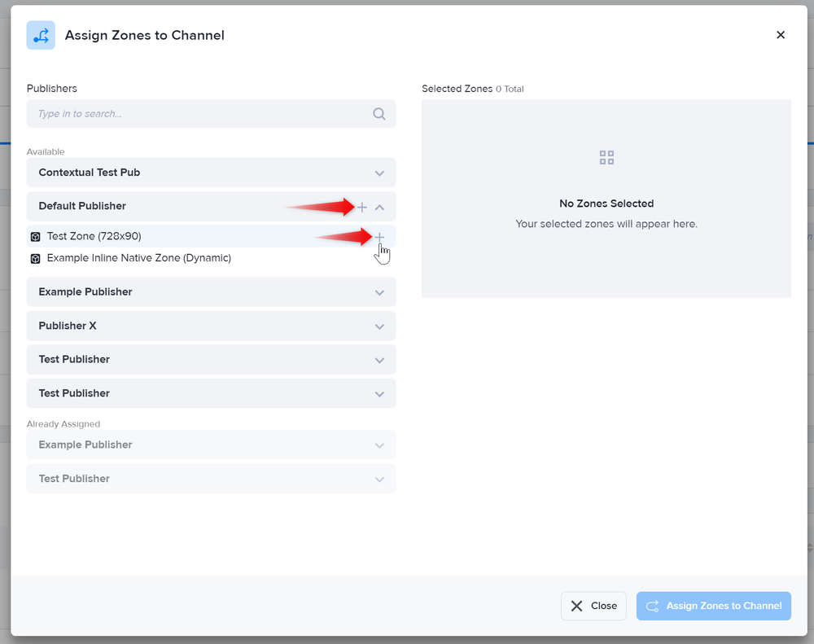Expand already assigned Example Publisher
This screenshot has height=644, width=814.
point(379,445)
